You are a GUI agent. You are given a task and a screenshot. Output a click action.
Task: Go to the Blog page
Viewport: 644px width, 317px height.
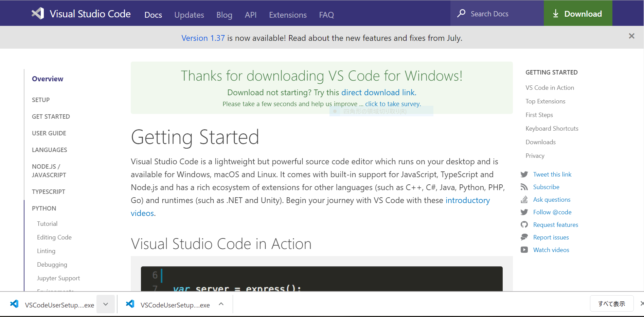pyautogui.click(x=224, y=15)
